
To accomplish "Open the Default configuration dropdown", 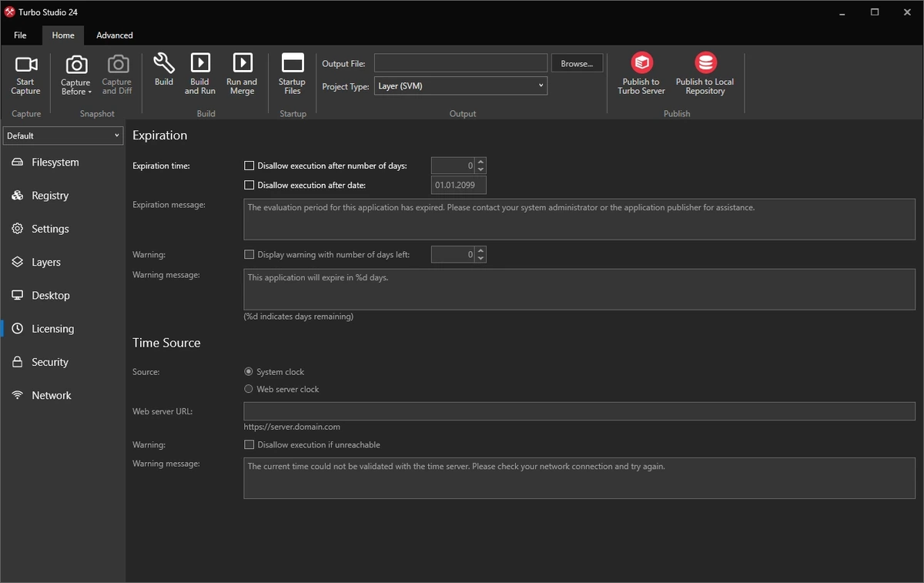I will coord(63,136).
